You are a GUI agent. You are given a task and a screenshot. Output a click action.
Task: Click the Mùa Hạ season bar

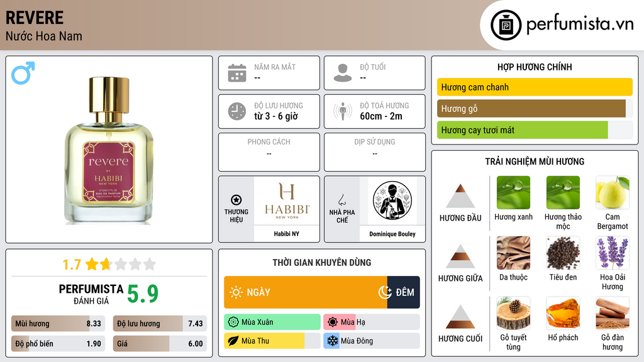pos(372,322)
